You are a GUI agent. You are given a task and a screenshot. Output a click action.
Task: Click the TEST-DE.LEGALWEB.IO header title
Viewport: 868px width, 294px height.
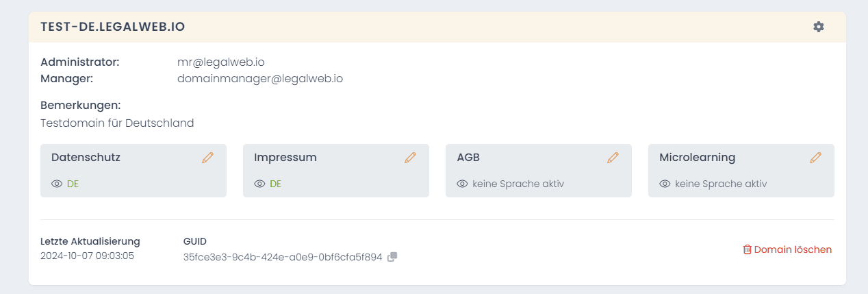tap(113, 27)
